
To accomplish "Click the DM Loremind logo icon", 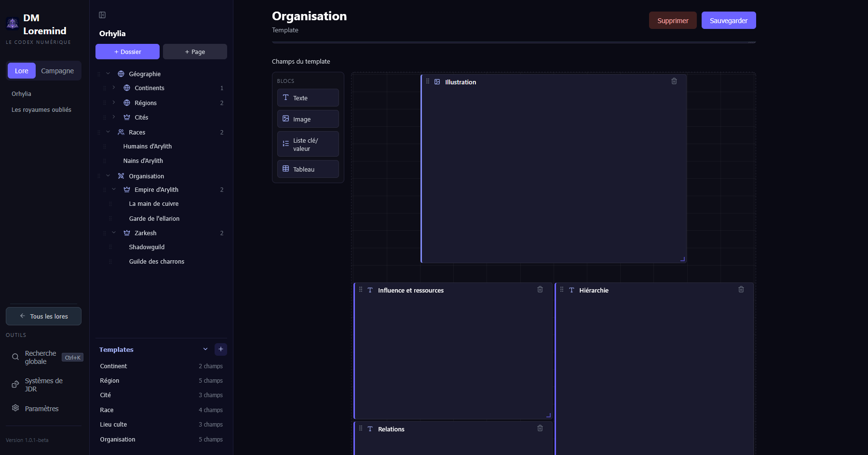I will (x=13, y=23).
